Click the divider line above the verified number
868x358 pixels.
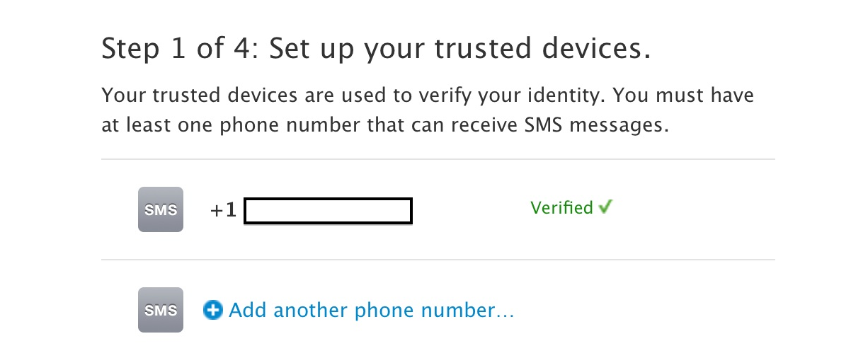438,160
